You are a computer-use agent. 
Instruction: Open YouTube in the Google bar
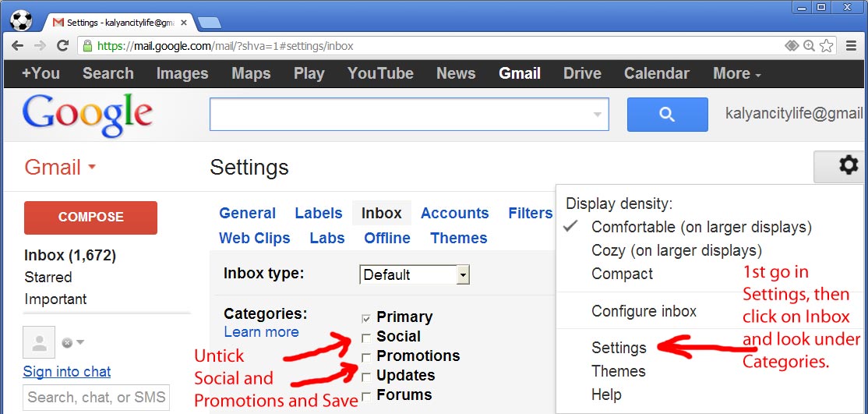coord(380,73)
